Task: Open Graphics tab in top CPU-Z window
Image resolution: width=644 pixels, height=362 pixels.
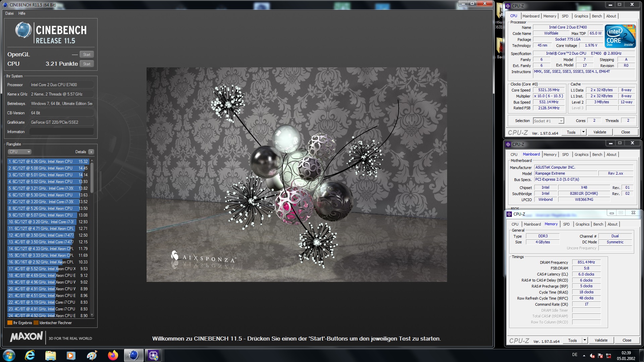Action: 581,16
